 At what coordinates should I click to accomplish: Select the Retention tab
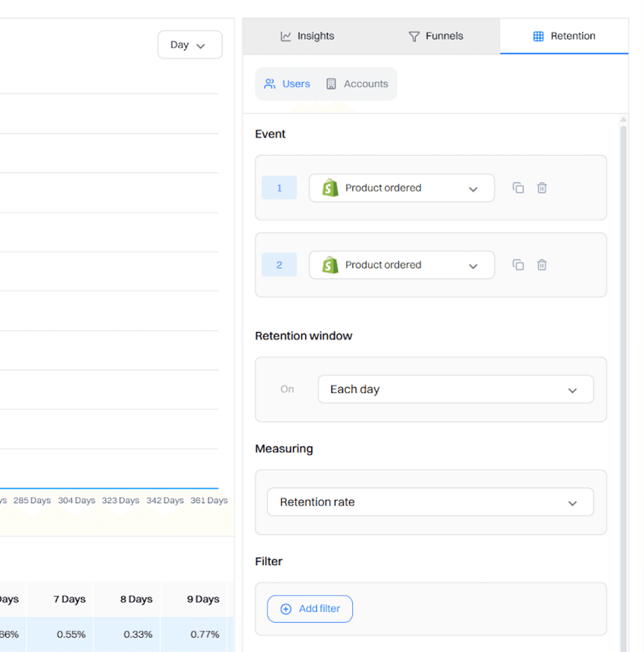tap(564, 36)
